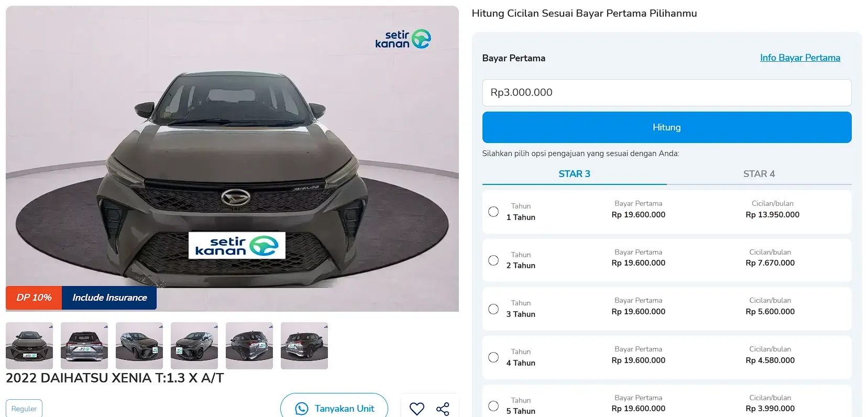This screenshot has width=868, height=417.
Task: Click the heart favorite icon
Action: coord(417,409)
